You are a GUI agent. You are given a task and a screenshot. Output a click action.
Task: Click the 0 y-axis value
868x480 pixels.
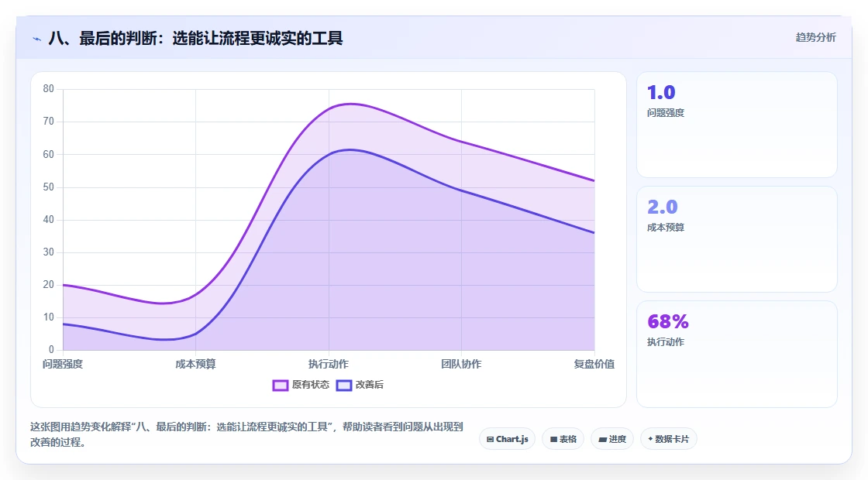51,349
